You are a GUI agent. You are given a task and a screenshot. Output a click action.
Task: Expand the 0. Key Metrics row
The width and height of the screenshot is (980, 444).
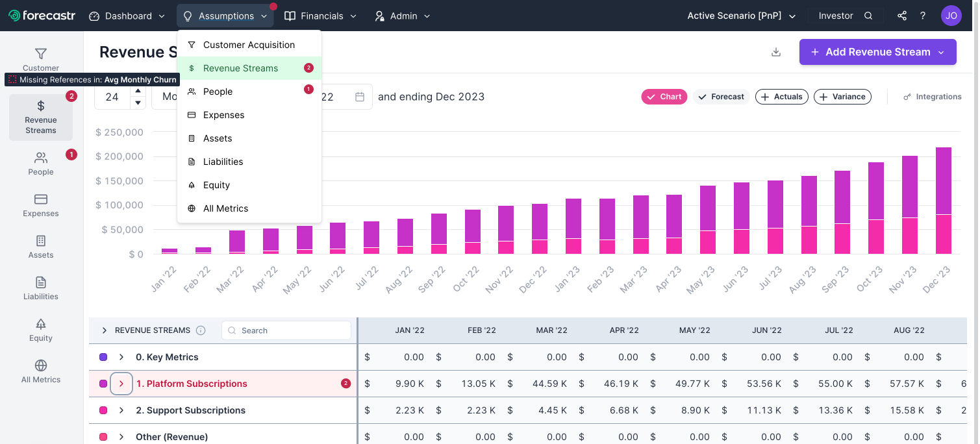[x=121, y=357]
